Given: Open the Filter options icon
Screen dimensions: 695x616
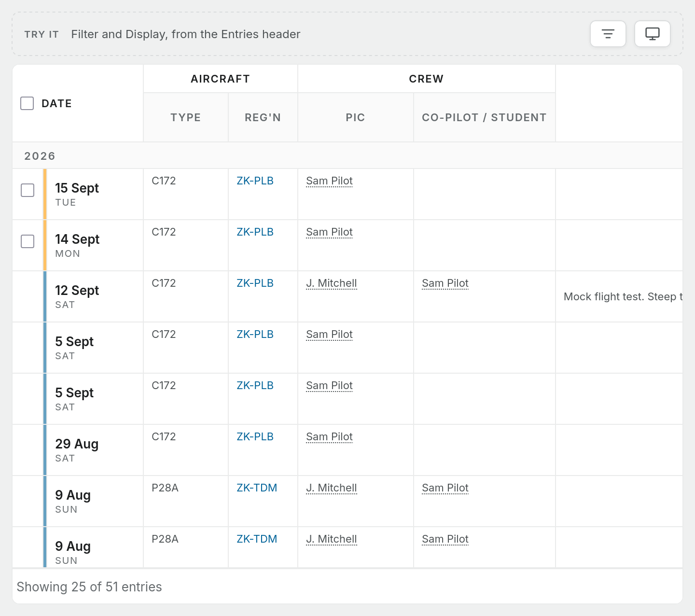Looking at the screenshot, I should tap(608, 34).
